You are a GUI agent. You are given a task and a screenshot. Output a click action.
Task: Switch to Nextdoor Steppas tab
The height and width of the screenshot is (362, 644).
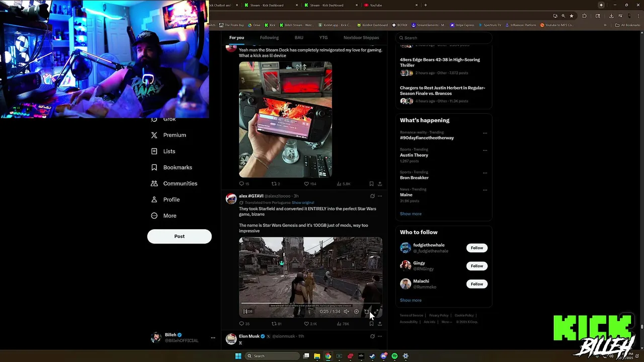[361, 38]
